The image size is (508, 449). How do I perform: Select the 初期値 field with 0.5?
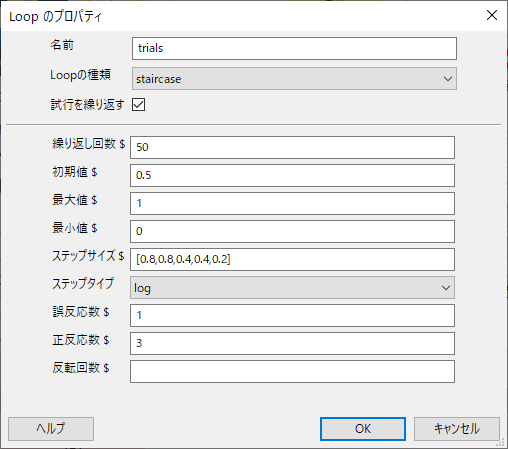click(292, 175)
